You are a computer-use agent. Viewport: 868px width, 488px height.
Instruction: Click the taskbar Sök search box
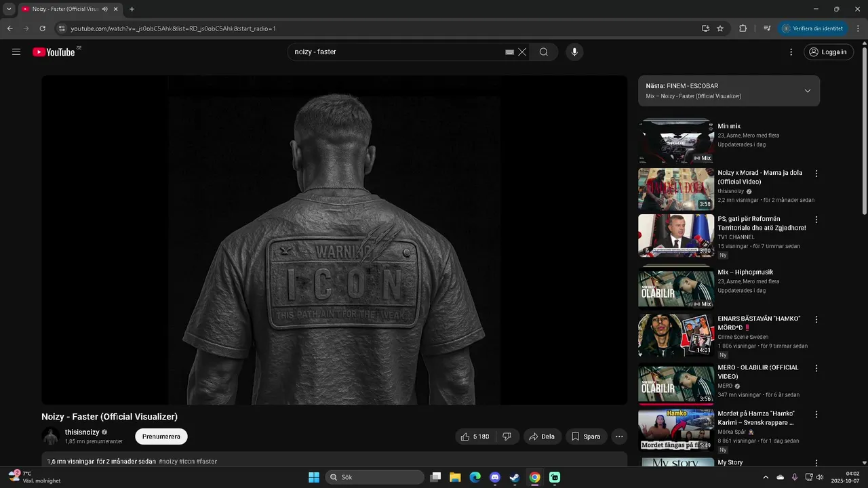click(x=374, y=477)
